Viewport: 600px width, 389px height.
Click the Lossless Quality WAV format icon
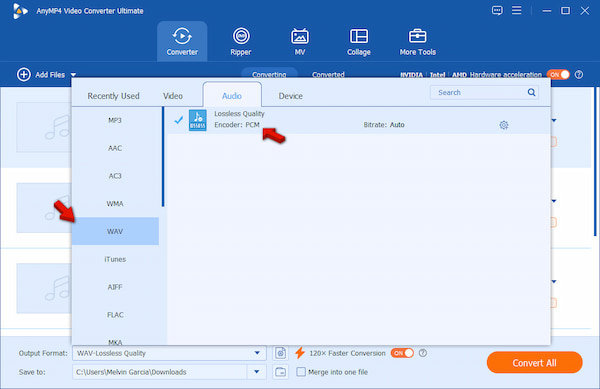pos(198,120)
